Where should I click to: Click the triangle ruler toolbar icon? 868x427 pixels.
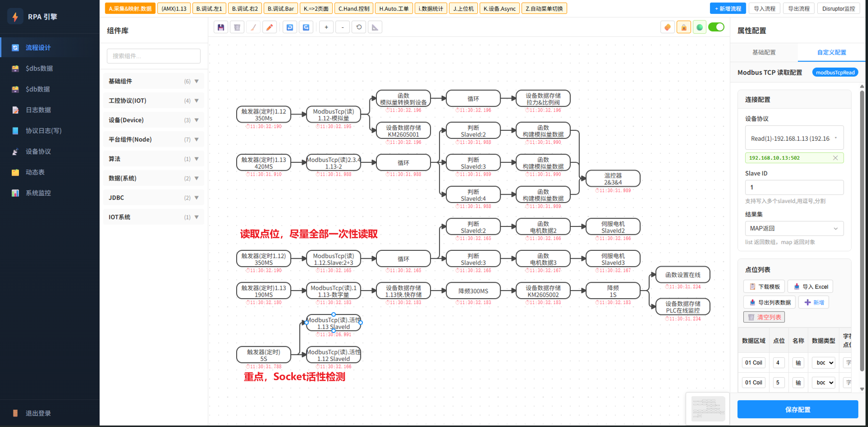pyautogui.click(x=375, y=27)
